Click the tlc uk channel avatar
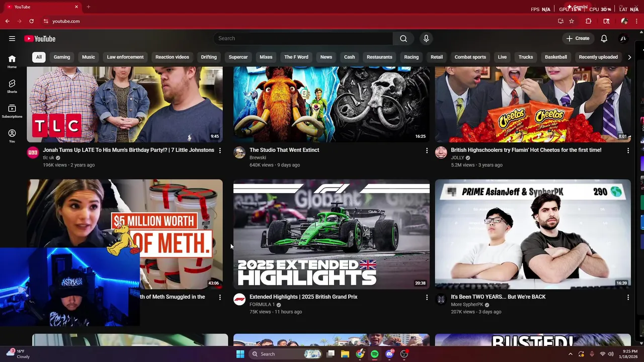Viewport: 644px width, 362px height. (x=33, y=153)
